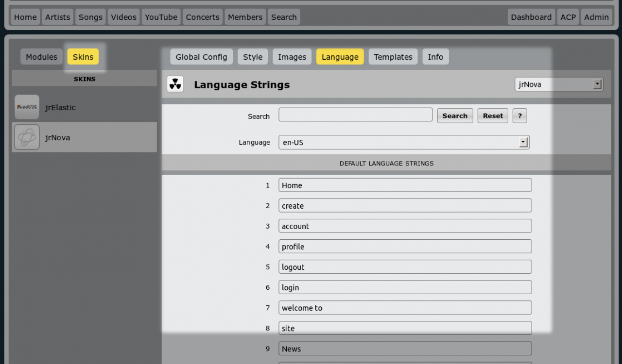The height and width of the screenshot is (364, 622).
Task: Click the jrElastic skin thumbnail icon
Action: point(27,107)
